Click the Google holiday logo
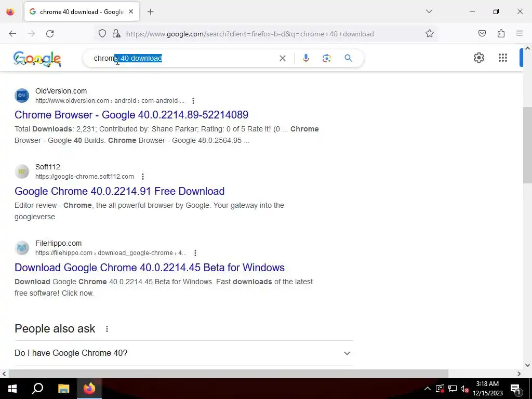The width and height of the screenshot is (532, 399). 37,59
